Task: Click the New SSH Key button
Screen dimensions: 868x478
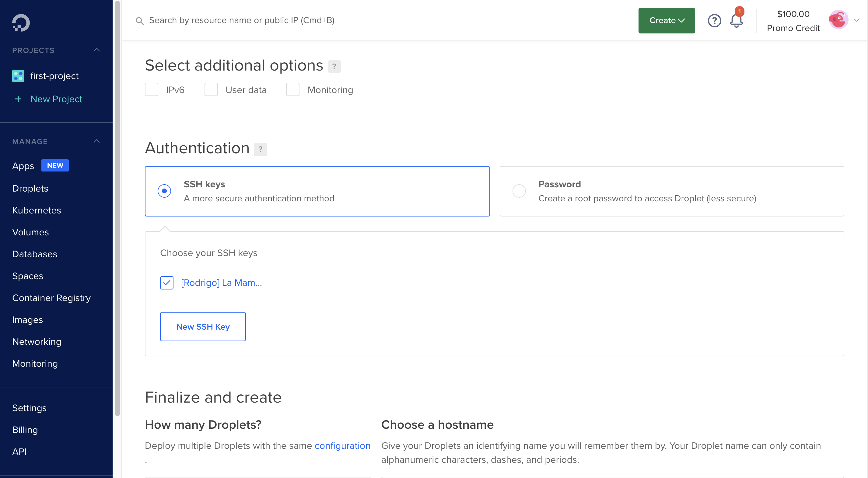Action: (x=203, y=326)
